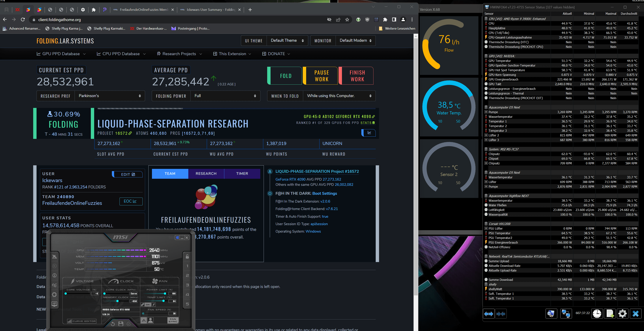Open uBlock shield extension icon
Viewport: 644px width, 331px height.
coord(367,20)
